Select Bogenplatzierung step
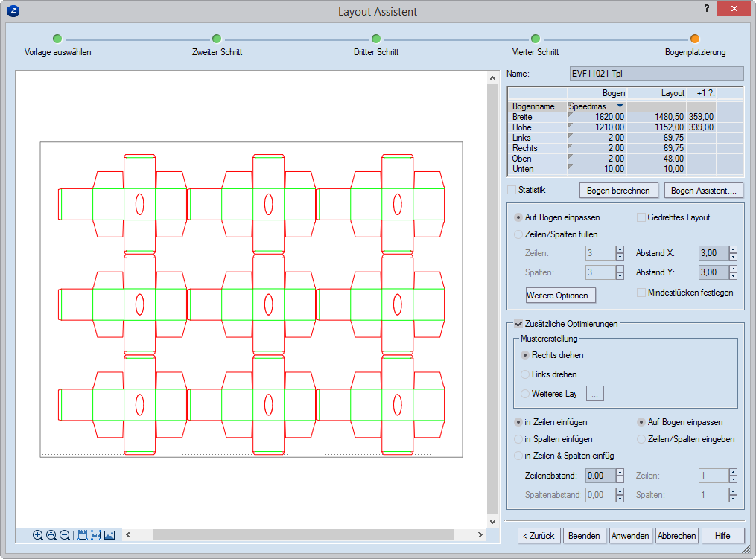Screen dimensions: 756x559 tap(695, 39)
